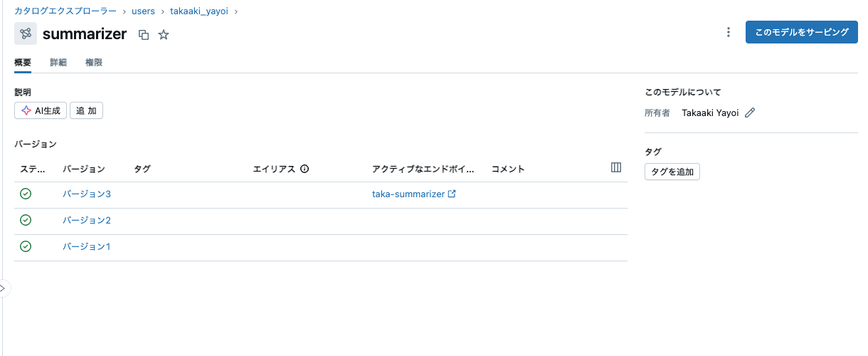
Task: Click the summarizer model icon
Action: (x=26, y=33)
